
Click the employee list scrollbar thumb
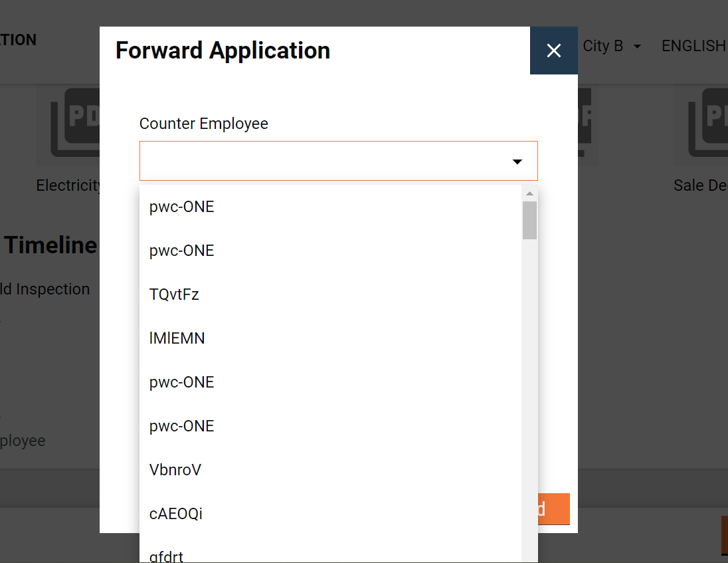[x=529, y=220]
